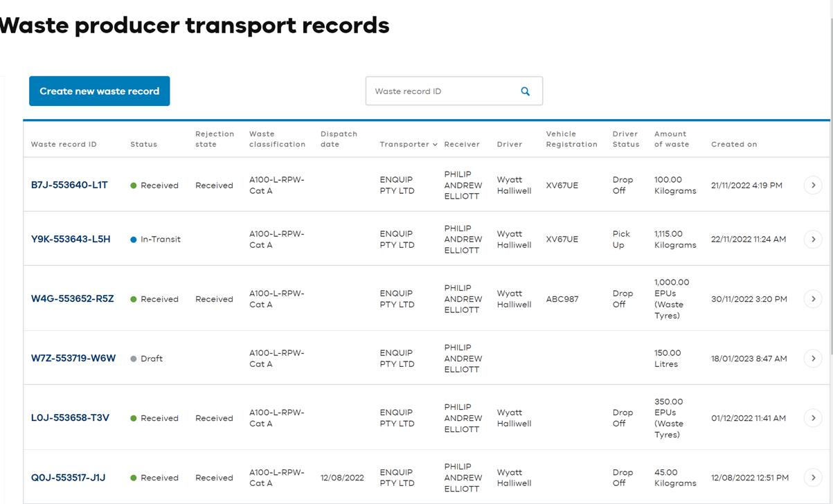Open details arrow for draft W7Z-553719-W6W
Screen dimensions: 833x504
(x=813, y=359)
